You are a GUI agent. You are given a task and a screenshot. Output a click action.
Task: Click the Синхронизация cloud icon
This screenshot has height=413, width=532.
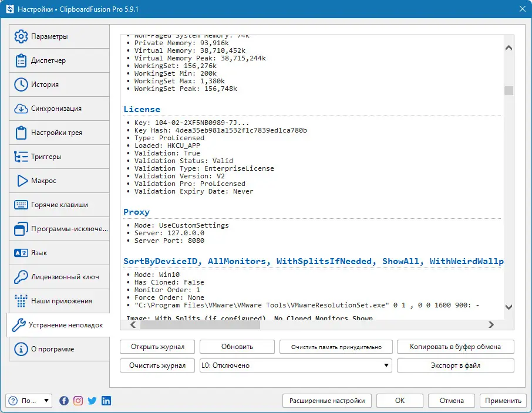pyautogui.click(x=21, y=109)
